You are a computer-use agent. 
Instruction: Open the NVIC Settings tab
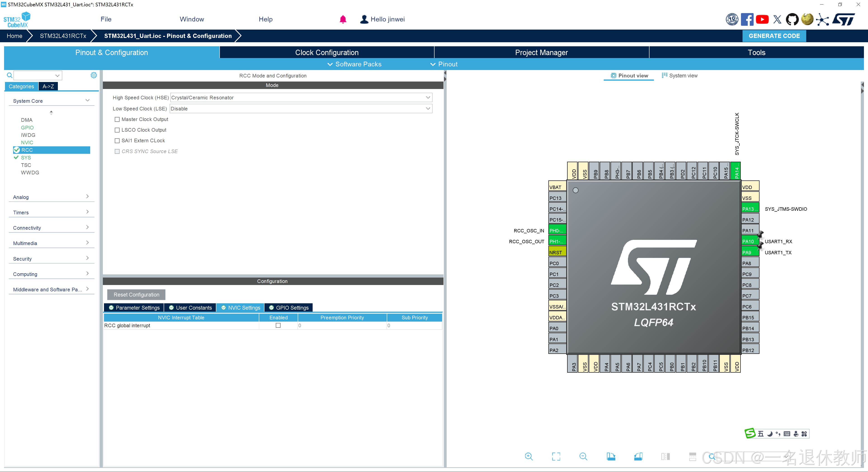click(240, 307)
